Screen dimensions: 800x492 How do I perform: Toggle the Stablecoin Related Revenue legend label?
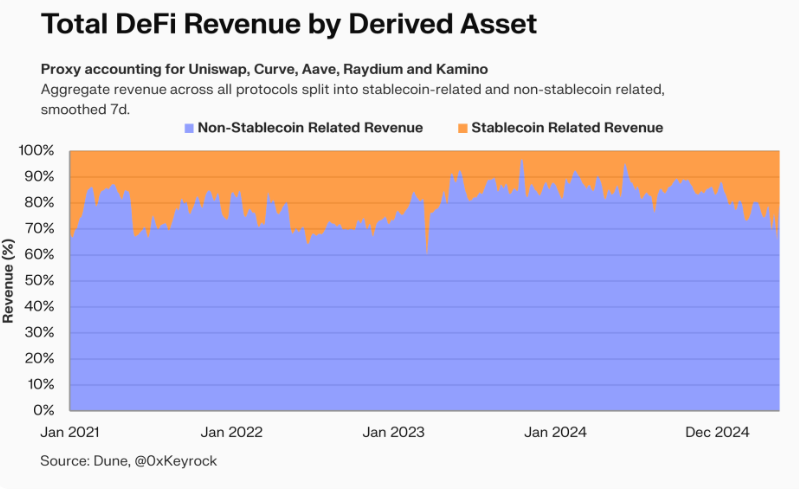tap(567, 128)
